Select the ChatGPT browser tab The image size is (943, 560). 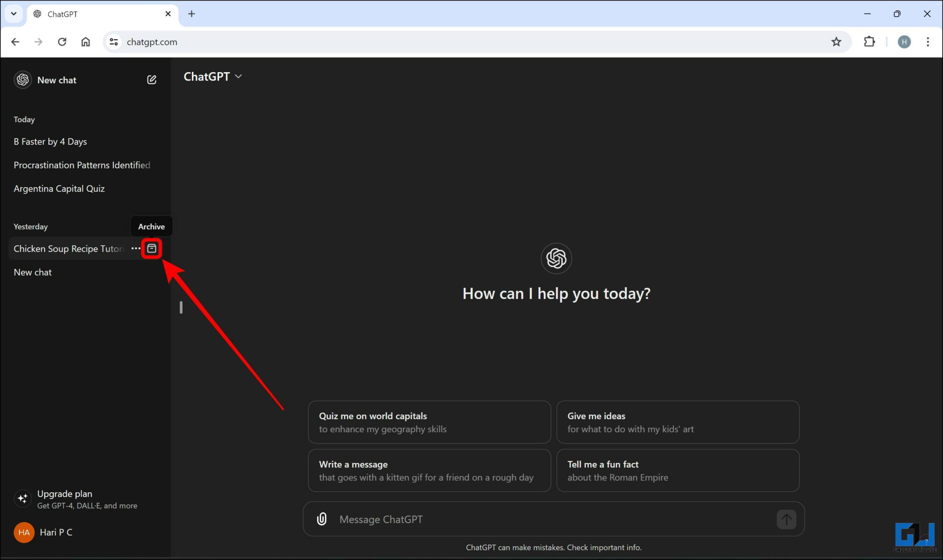83,14
